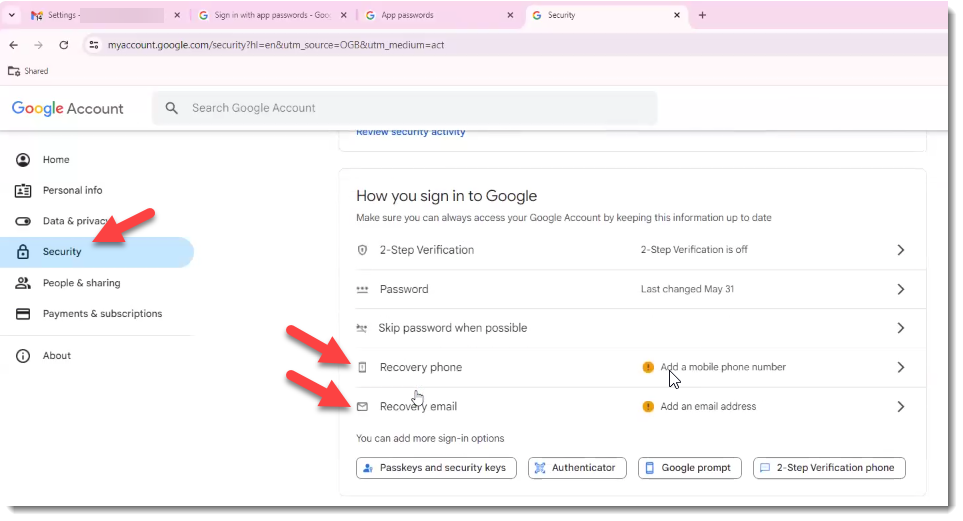
Task: Click the Personal info ID card icon
Action: tap(23, 190)
